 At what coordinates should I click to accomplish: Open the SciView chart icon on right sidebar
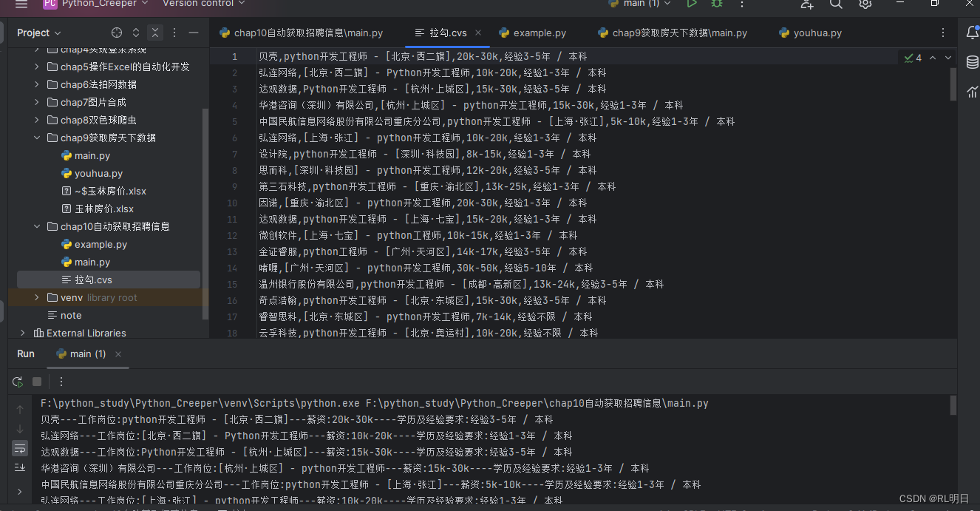(973, 92)
